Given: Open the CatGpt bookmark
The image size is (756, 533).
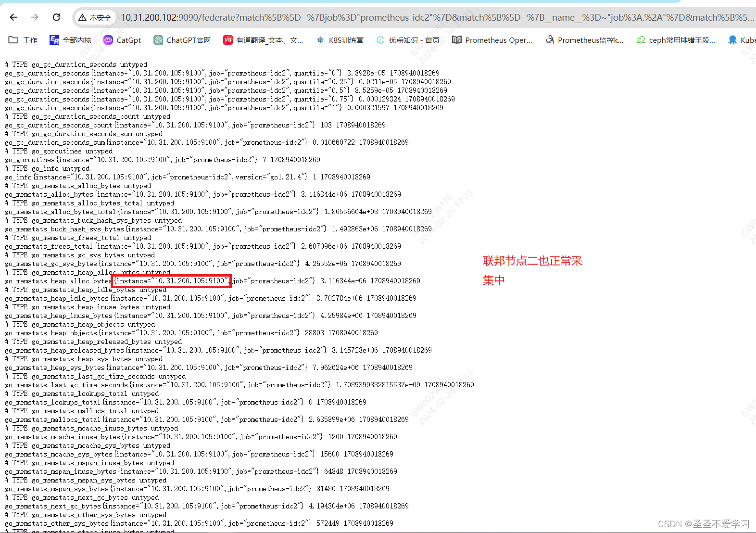Looking at the screenshot, I should 123,40.
